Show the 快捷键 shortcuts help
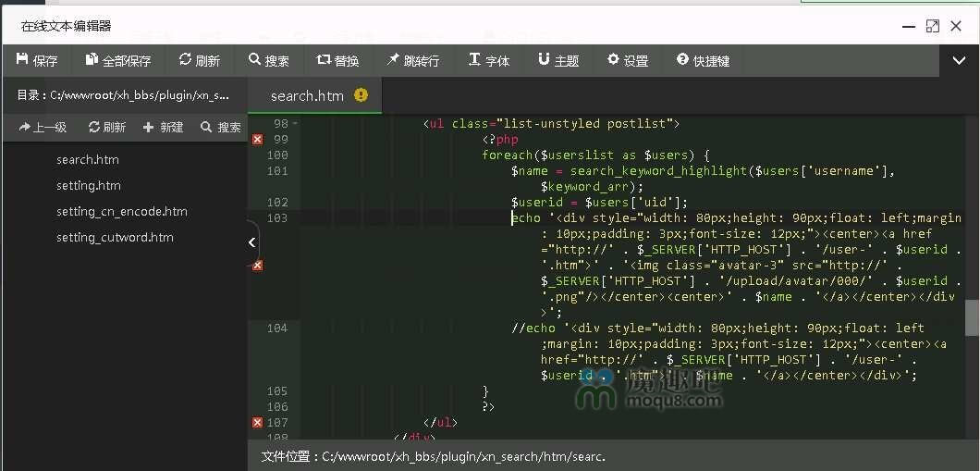Image resolution: width=980 pixels, height=471 pixels. [x=704, y=61]
